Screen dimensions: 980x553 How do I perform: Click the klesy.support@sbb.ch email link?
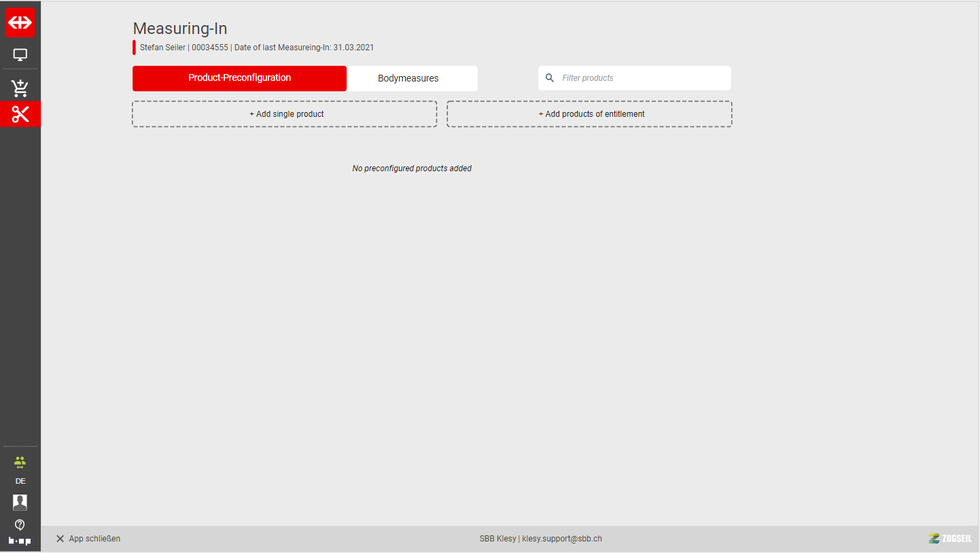click(561, 539)
